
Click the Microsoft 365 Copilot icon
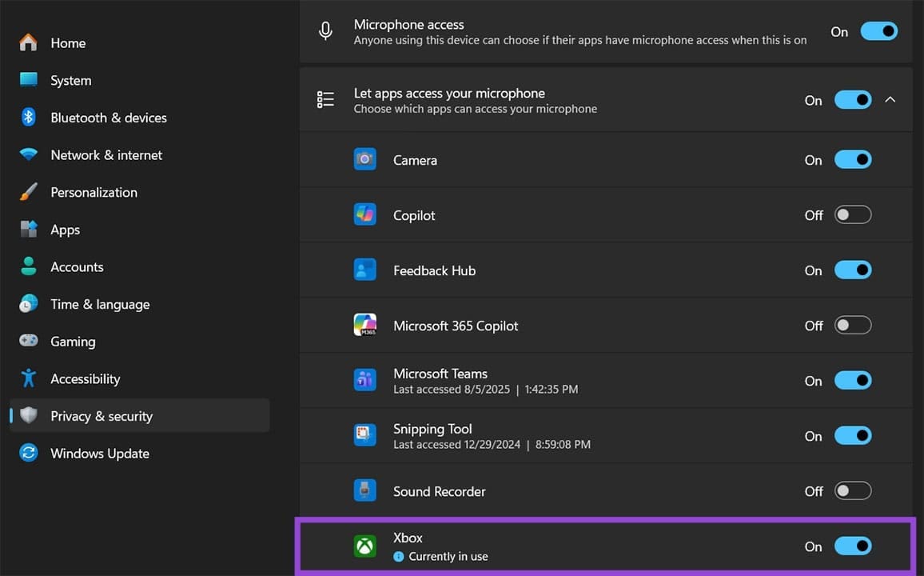pos(365,325)
